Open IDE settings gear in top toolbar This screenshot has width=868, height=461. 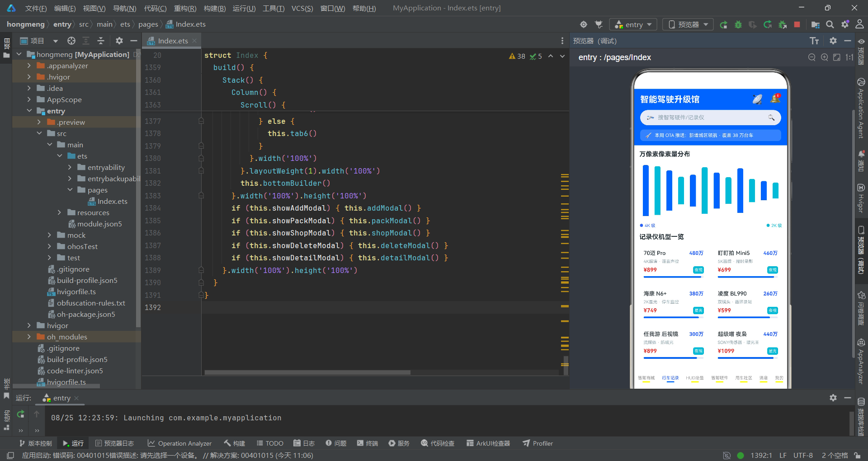pyautogui.click(x=845, y=24)
